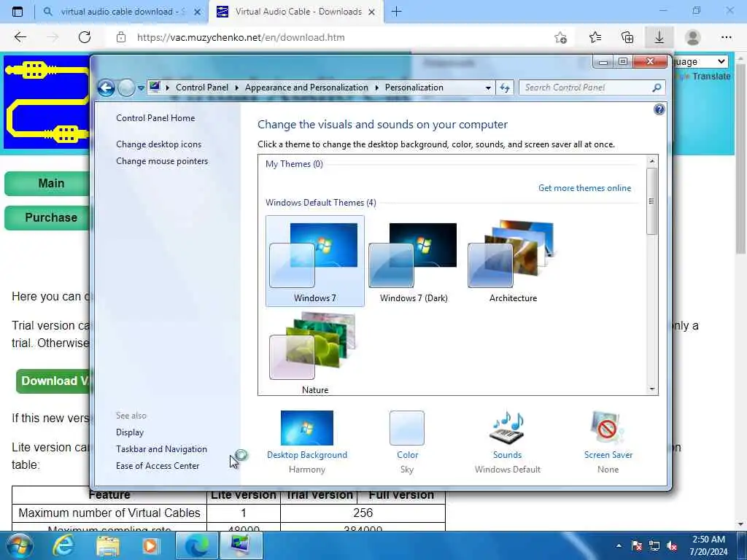Open the Control Panel help icon
This screenshot has width=747, height=560.
tap(659, 109)
